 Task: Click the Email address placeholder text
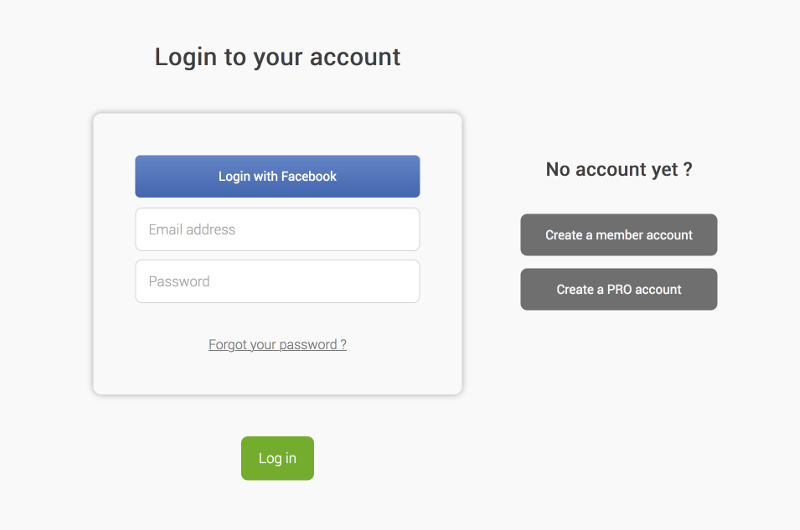pyautogui.click(x=192, y=229)
